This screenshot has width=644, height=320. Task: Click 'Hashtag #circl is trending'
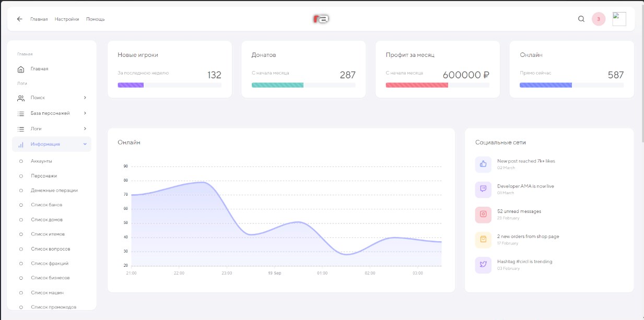(524, 262)
